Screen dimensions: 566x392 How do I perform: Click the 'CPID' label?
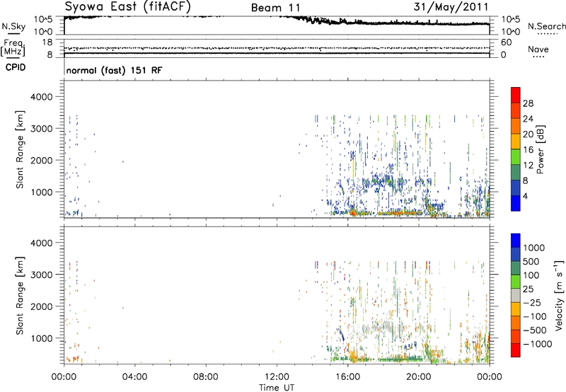pyautogui.click(x=16, y=67)
